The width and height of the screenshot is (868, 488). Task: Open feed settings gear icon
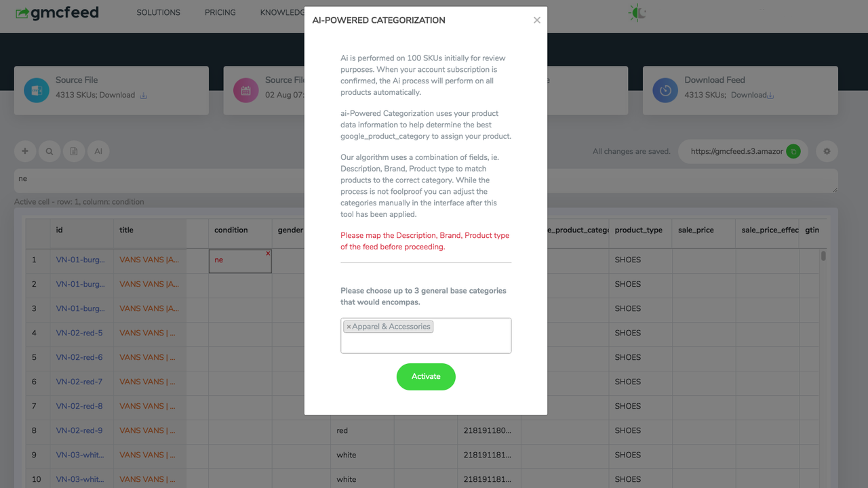coord(827,151)
